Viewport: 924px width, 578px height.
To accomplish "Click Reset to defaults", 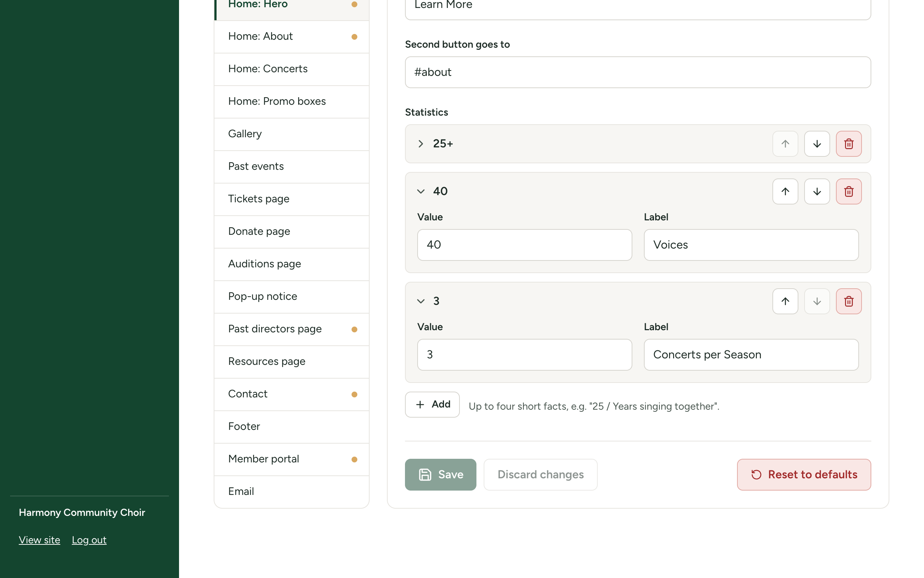I will click(804, 474).
